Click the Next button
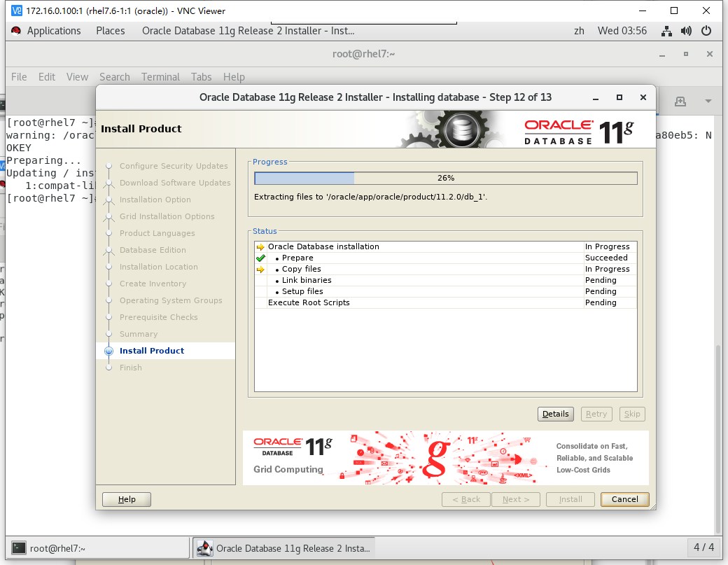The image size is (728, 565). tap(516, 499)
